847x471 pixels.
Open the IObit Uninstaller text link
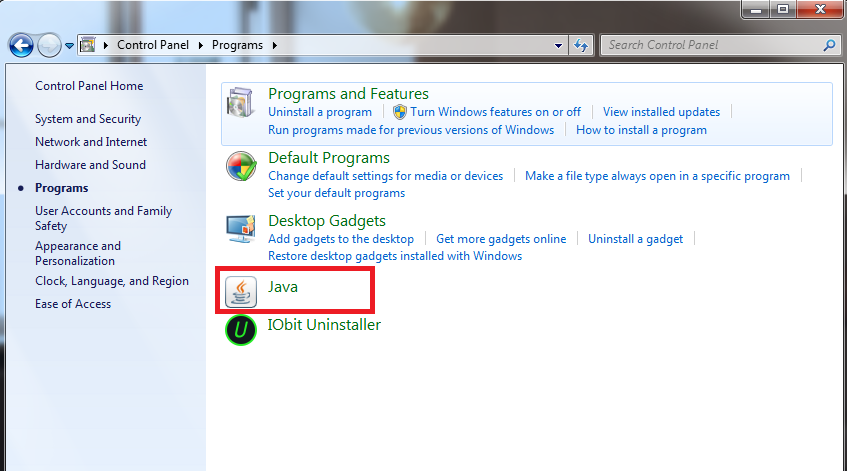tap(324, 325)
